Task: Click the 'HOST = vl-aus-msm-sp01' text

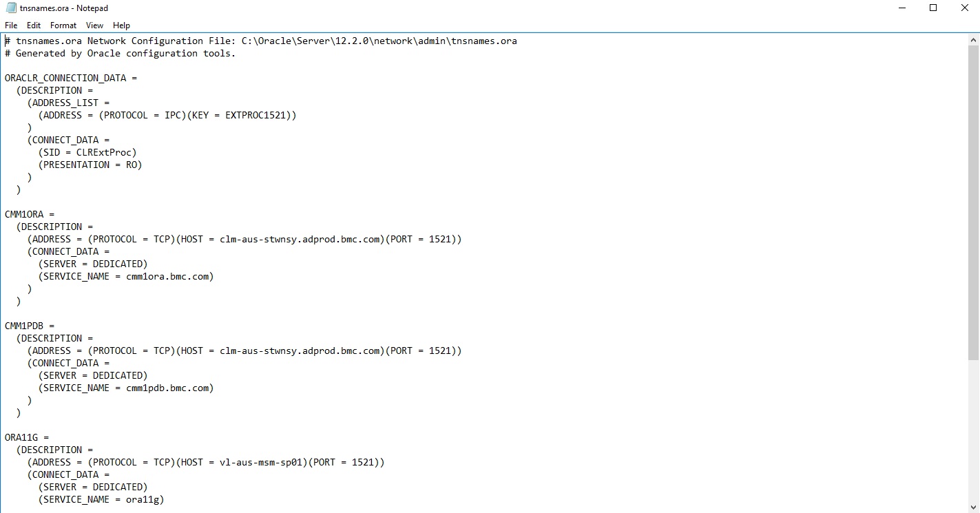Action: [242, 462]
